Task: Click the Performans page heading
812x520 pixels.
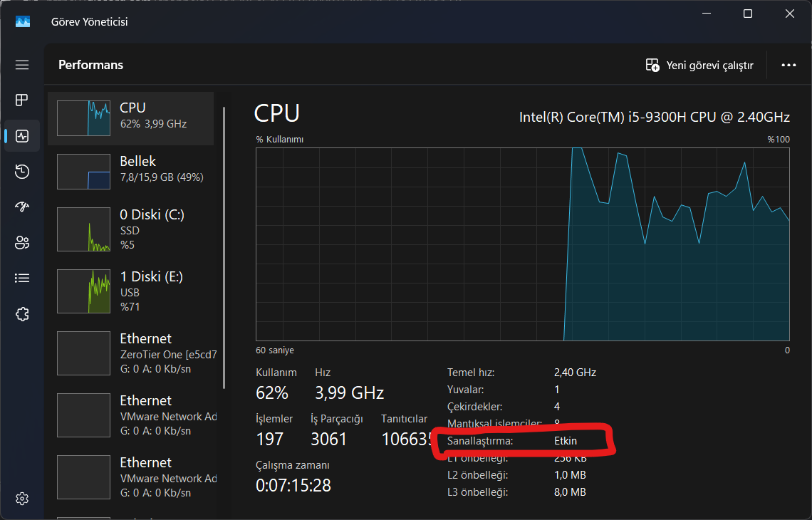Action: (90, 65)
